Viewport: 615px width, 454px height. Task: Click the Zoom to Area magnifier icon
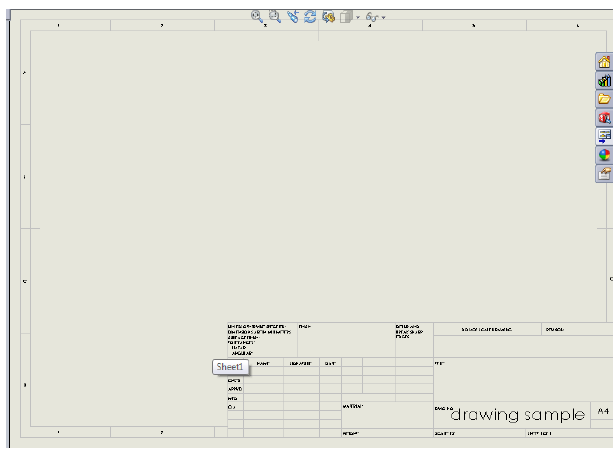click(275, 16)
